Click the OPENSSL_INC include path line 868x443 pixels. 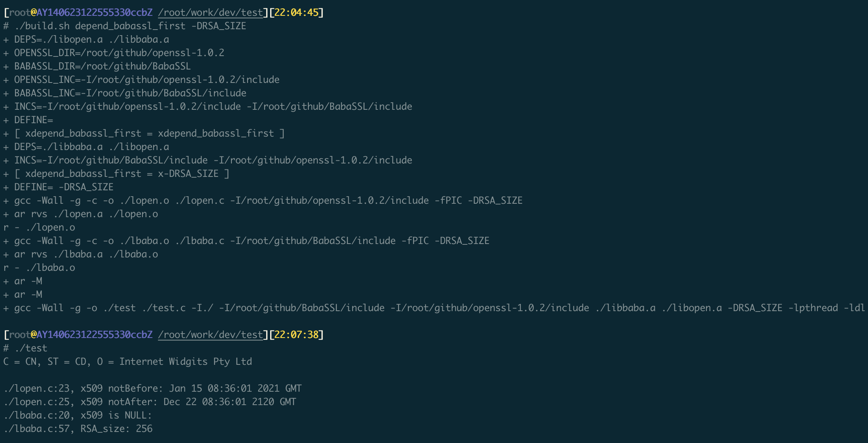tap(146, 80)
